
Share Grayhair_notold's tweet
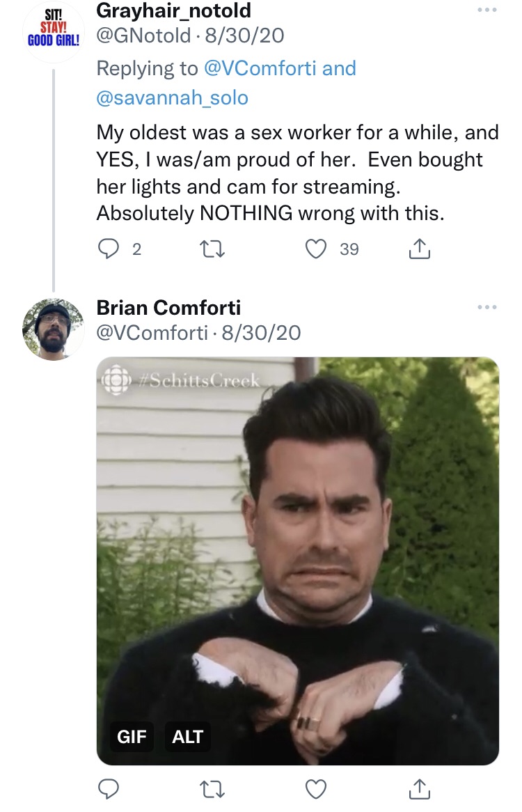(x=419, y=249)
